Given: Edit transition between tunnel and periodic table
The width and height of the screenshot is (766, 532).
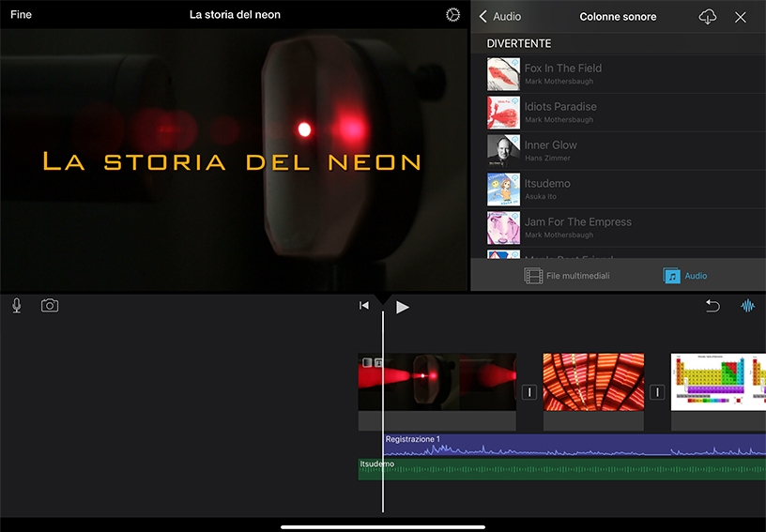Looking at the screenshot, I should point(657,392).
